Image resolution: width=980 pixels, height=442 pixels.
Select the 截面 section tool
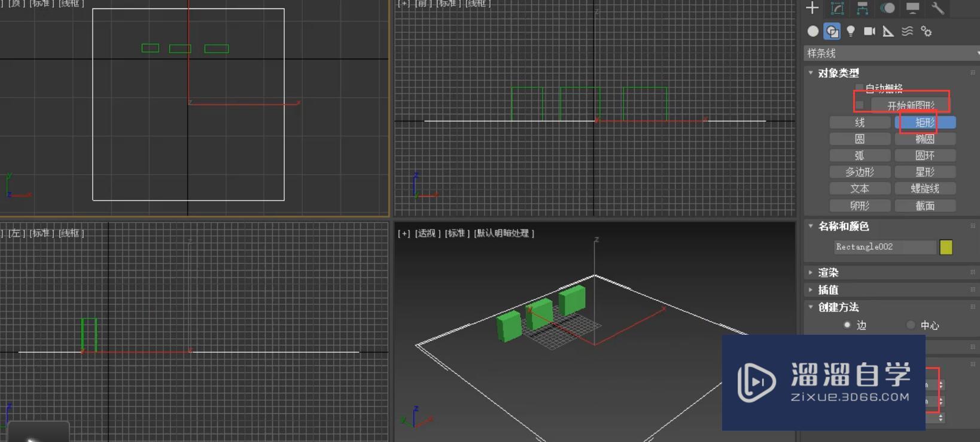coord(925,205)
